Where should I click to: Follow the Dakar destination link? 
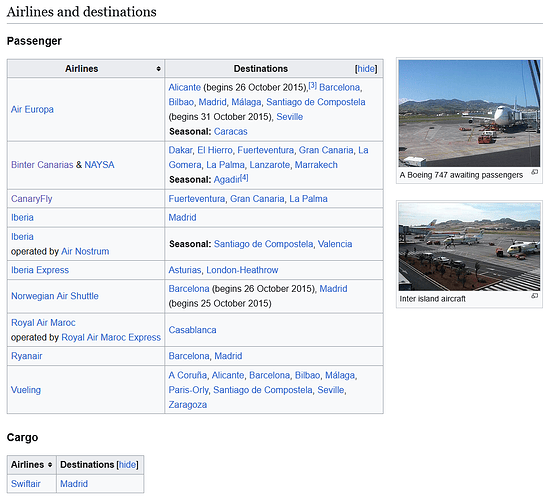(x=180, y=150)
